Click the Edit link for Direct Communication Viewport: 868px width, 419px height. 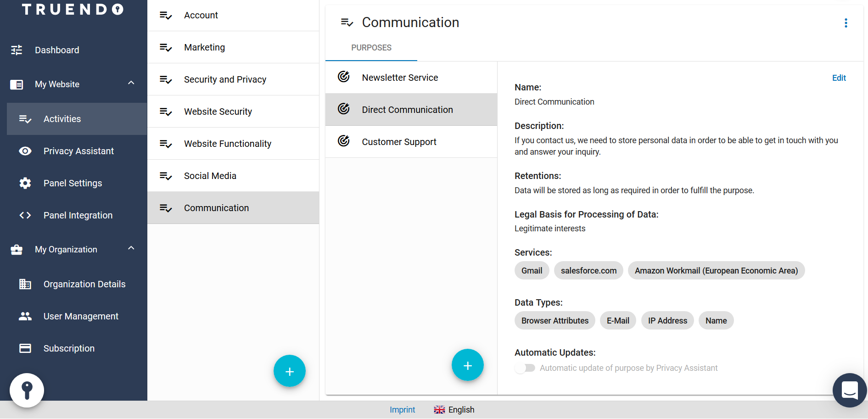click(x=839, y=78)
